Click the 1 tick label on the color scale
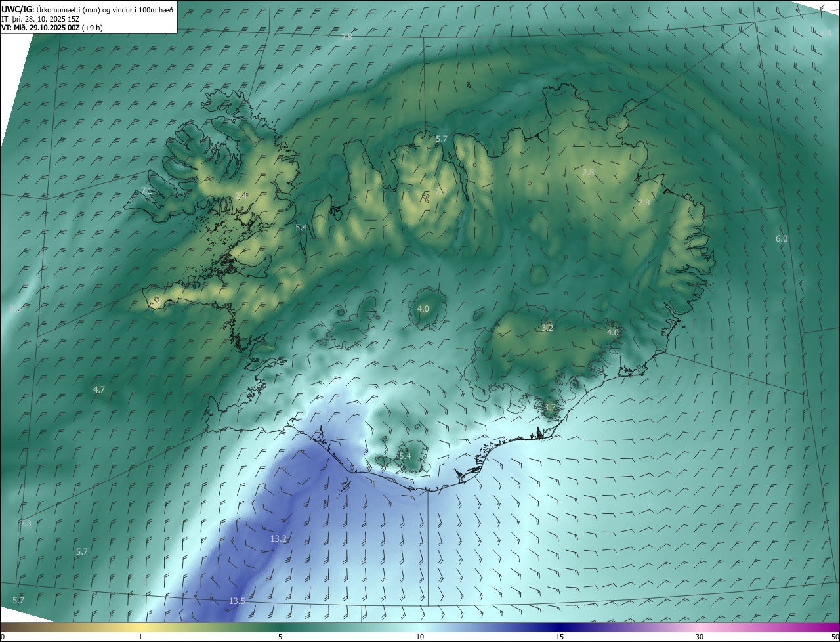The image size is (840, 642). [x=140, y=637]
